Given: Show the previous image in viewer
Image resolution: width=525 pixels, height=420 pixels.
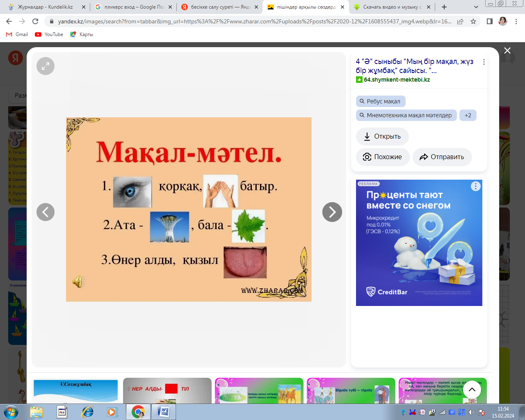Looking at the screenshot, I should click(x=46, y=212).
